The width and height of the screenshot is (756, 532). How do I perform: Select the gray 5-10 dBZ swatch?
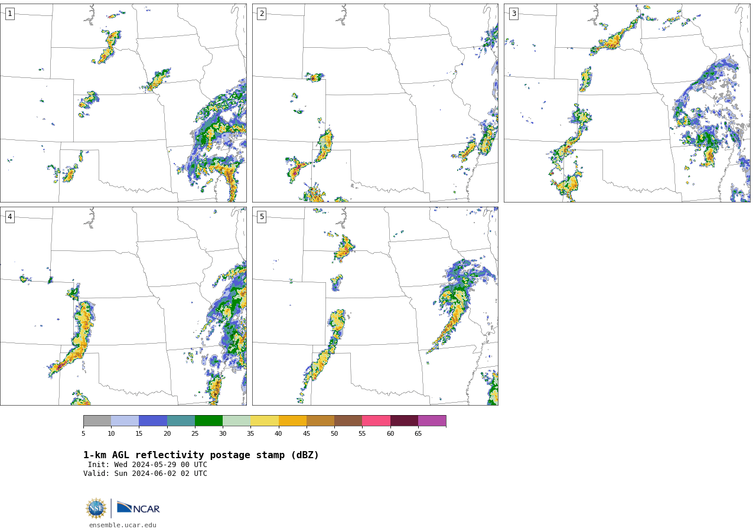coord(97,421)
